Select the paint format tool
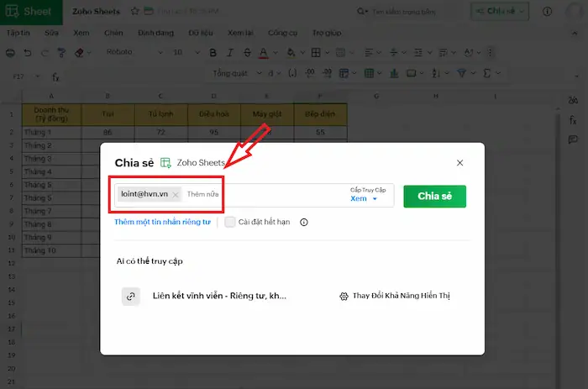588x389 pixels. [61, 53]
